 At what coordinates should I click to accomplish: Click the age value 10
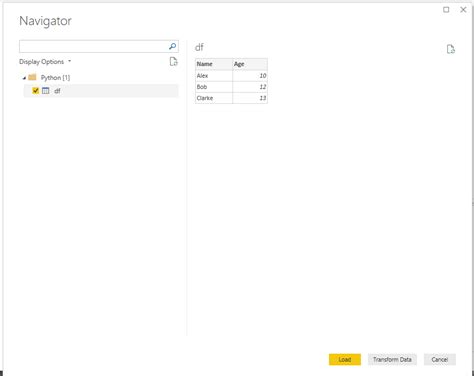tap(250, 76)
